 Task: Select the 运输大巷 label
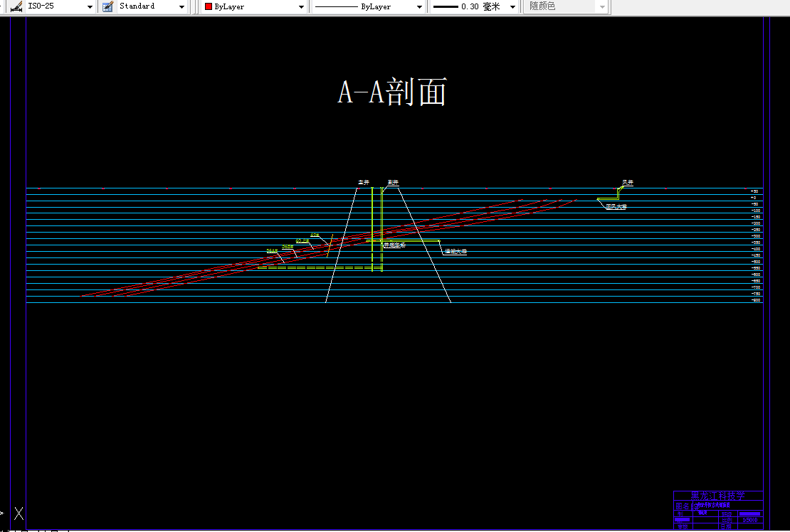tap(455, 251)
